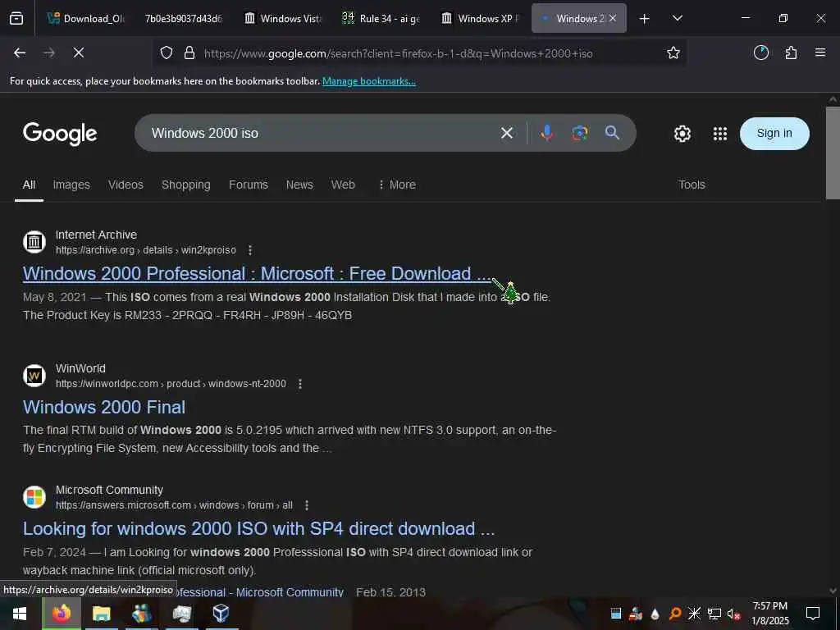Open Firefox View icon in the tab bar
This screenshot has width=840, height=630.
pyautogui.click(x=16, y=18)
